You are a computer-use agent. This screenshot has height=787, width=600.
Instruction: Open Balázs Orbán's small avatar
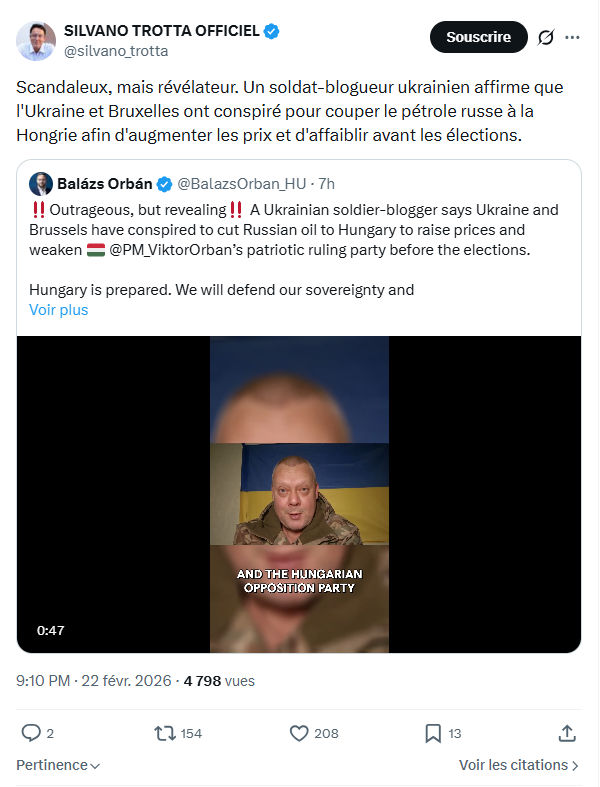[x=41, y=184]
